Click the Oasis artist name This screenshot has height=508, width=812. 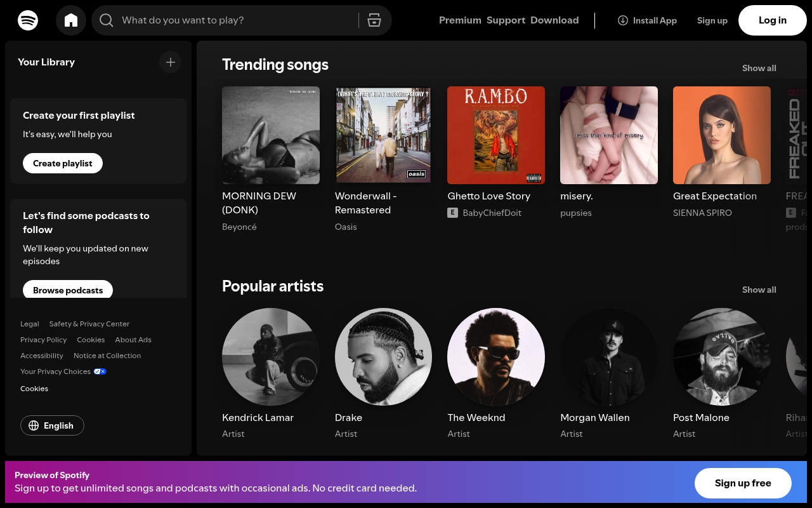click(346, 227)
